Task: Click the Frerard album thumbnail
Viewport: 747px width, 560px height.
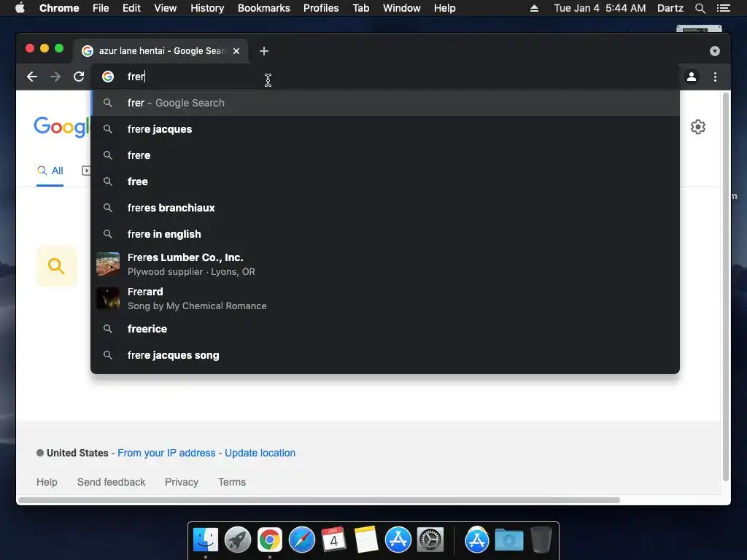Action: click(x=108, y=298)
